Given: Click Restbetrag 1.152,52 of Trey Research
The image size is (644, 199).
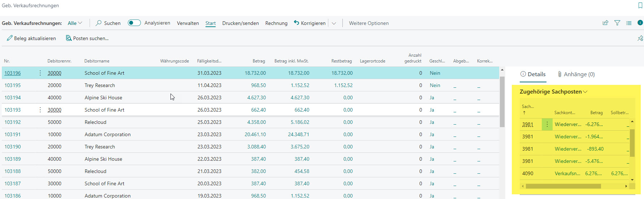Looking at the screenshot, I should (x=343, y=85).
